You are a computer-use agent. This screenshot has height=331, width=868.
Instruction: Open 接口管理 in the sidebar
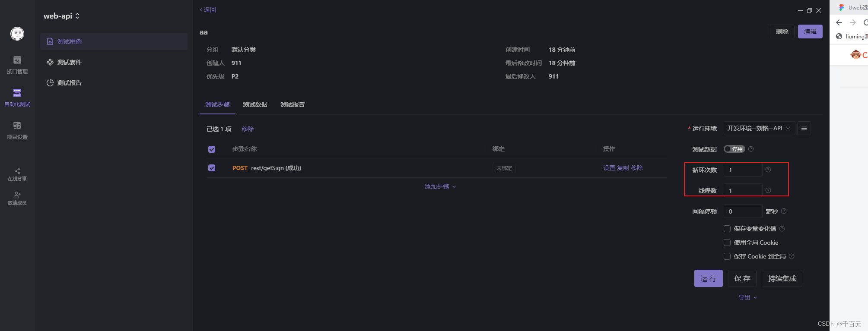pyautogui.click(x=17, y=65)
